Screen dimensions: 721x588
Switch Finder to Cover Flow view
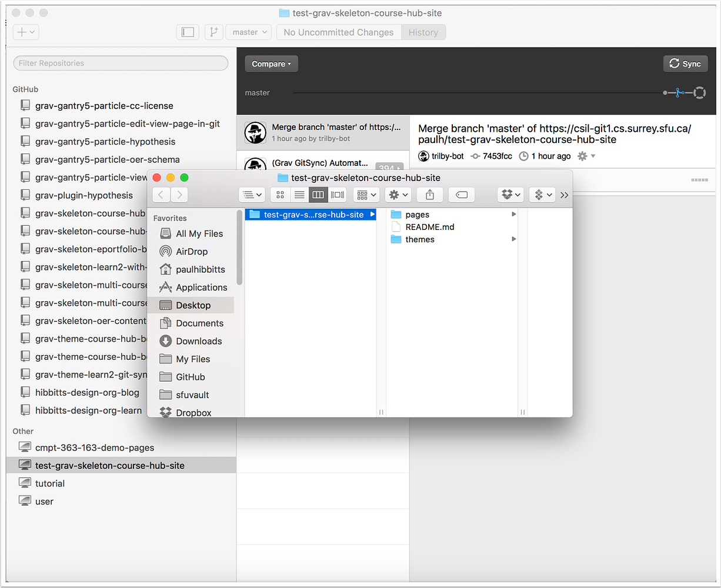(x=337, y=195)
